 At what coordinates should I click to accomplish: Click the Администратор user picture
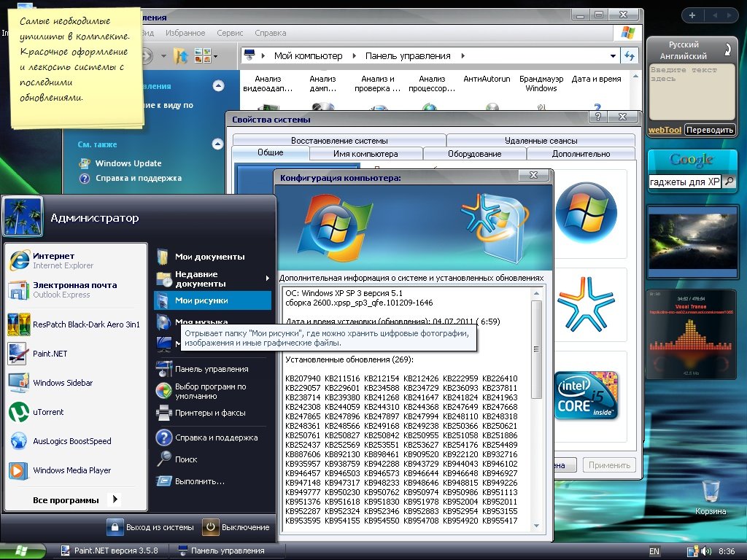pyautogui.click(x=23, y=217)
